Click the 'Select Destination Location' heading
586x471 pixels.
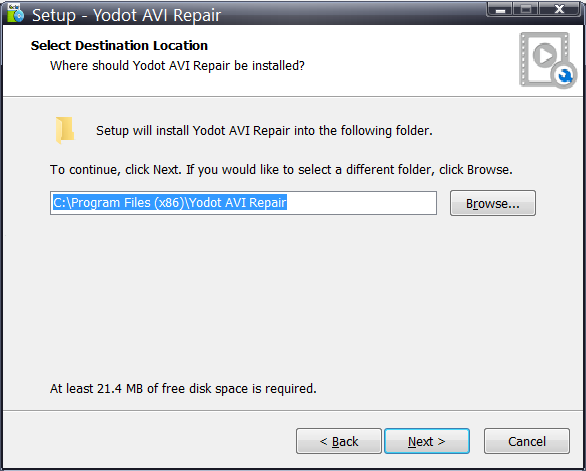[119, 46]
